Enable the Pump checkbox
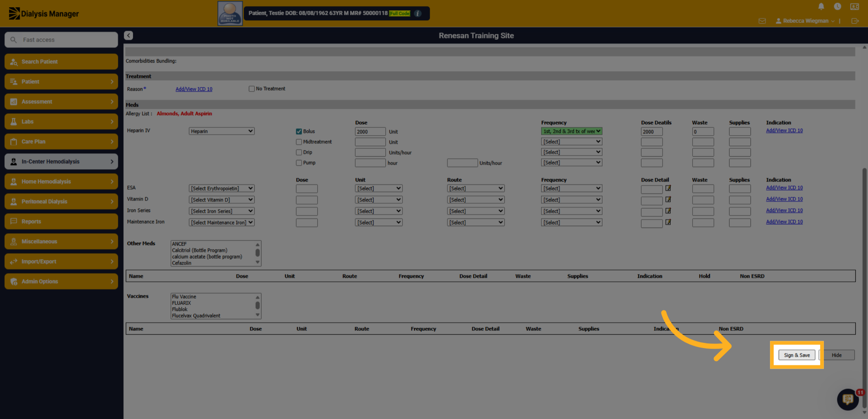 coord(299,163)
